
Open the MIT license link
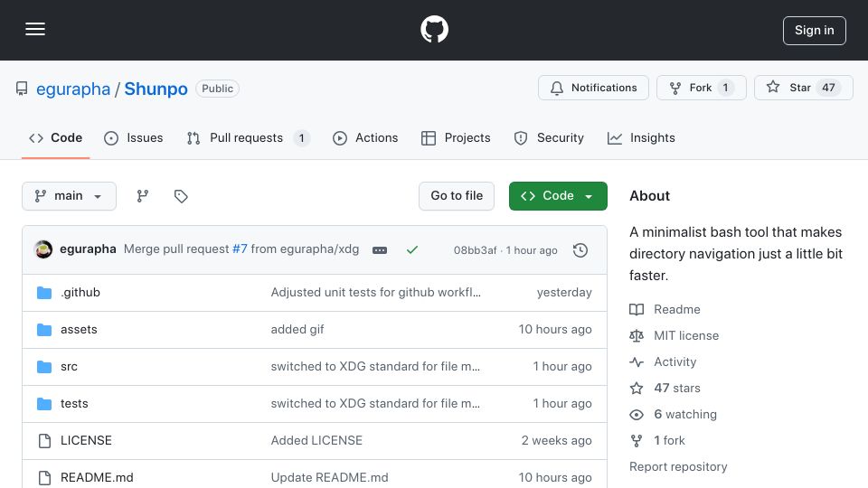tap(675, 335)
